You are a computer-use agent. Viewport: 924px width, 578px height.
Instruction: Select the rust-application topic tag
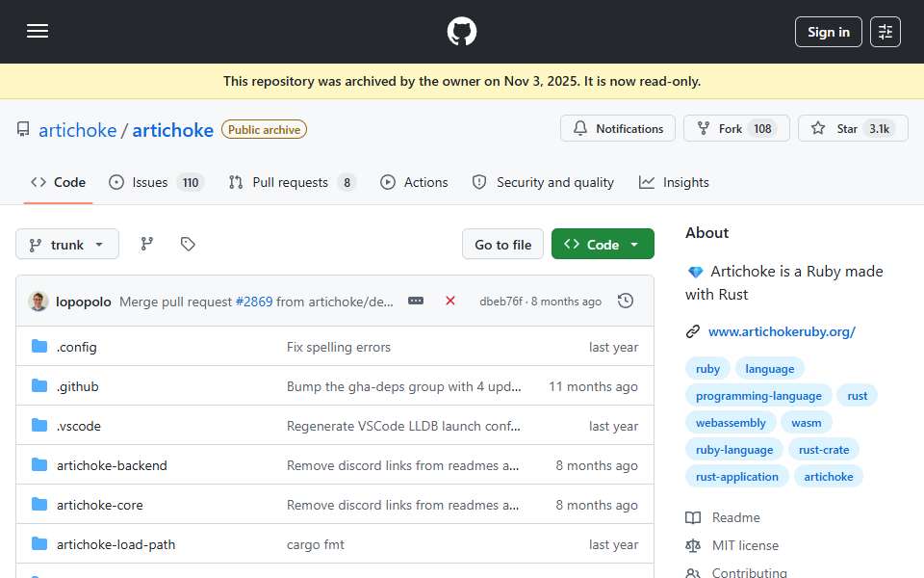(736, 477)
